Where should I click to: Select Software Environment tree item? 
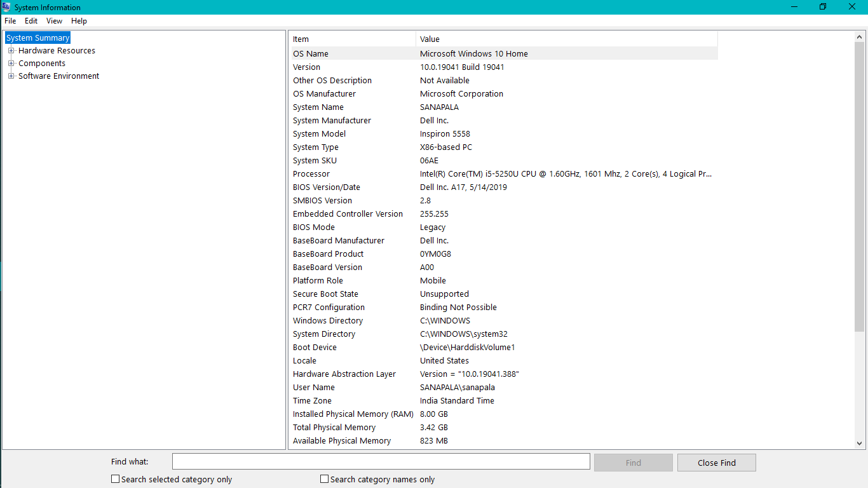coord(58,76)
